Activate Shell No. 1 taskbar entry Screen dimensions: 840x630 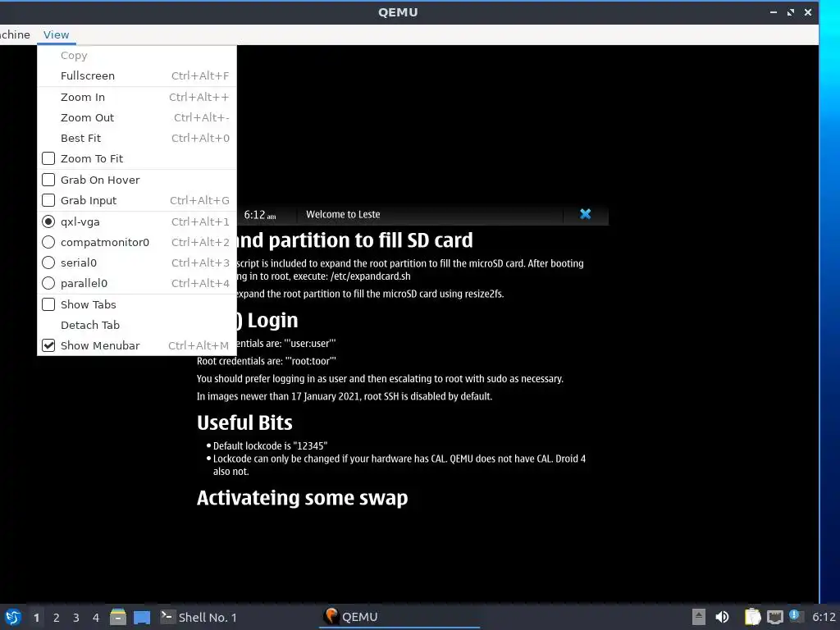point(199,617)
